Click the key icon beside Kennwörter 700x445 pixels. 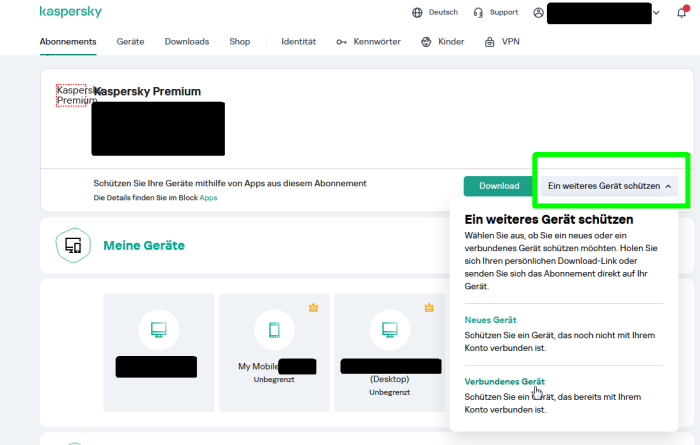point(342,42)
